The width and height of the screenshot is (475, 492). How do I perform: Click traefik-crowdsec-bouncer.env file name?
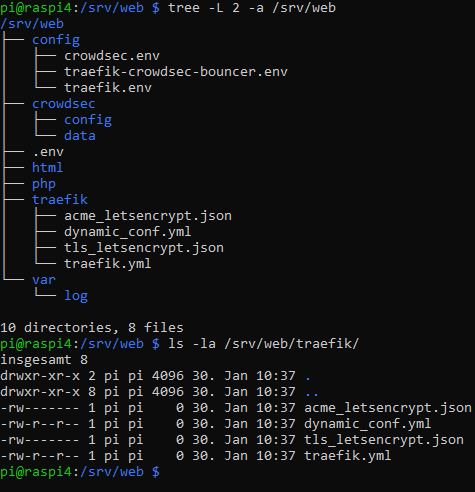(176, 72)
